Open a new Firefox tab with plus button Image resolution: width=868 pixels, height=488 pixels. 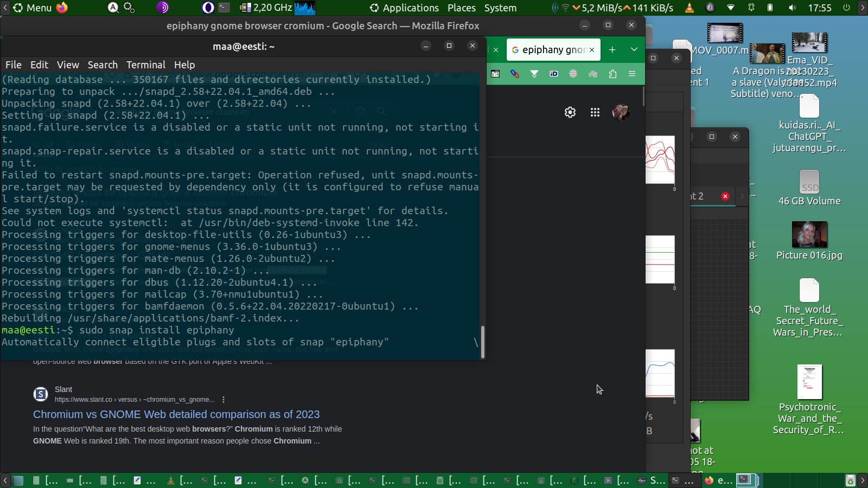pos(612,50)
